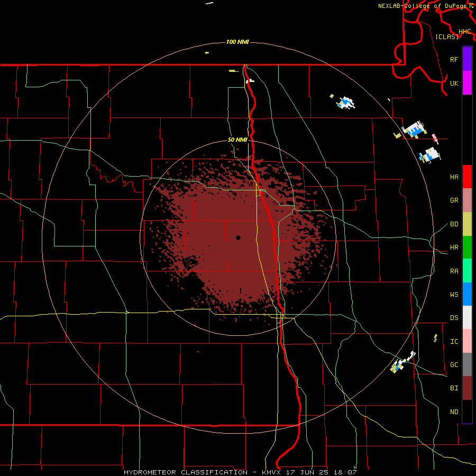Click the WS legend label
The image size is (476, 476).
point(454,295)
